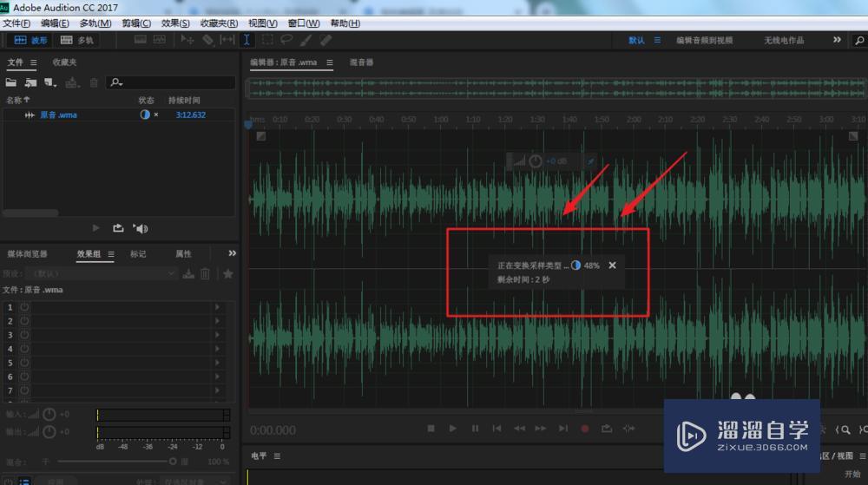Viewport: 868px width, 485px height.
Task: Select the Razor tool
Action: click(207, 40)
